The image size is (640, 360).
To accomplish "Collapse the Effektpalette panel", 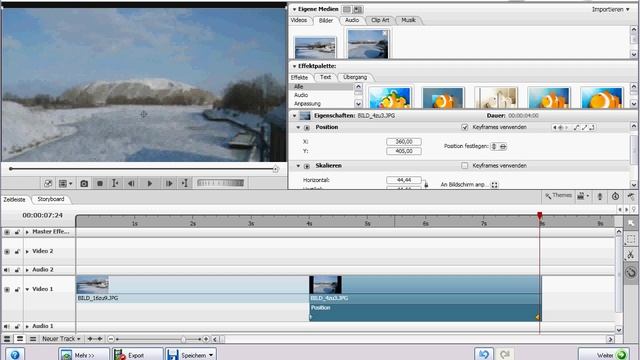I will 294,66.
